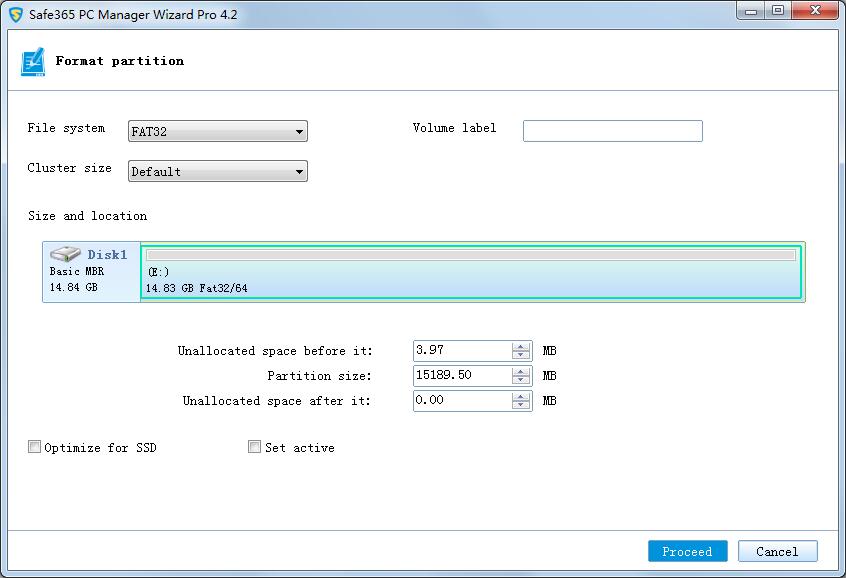Screen dimensions: 846x578
Task: Decrease unallocated space after it value
Action: point(521,405)
